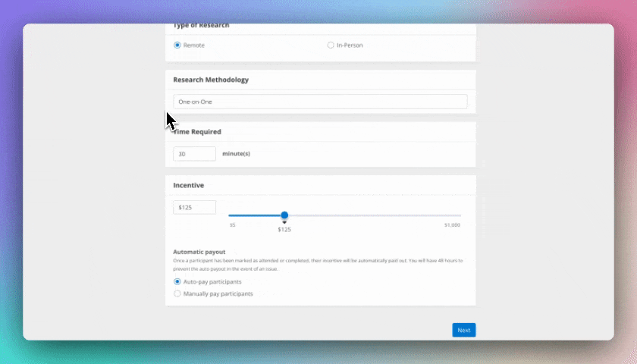The image size is (637, 364).
Task: Click the incentive slider handle
Action: point(284,215)
